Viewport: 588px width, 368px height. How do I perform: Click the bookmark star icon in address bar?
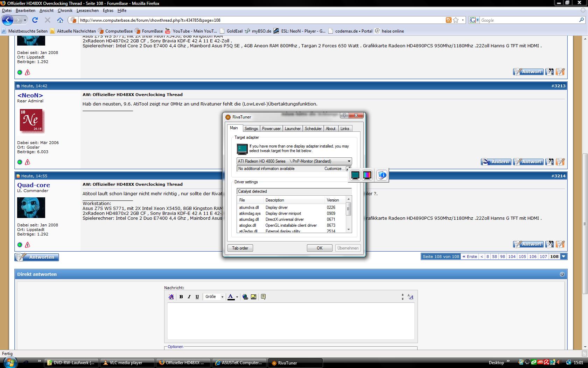pyautogui.click(x=456, y=20)
